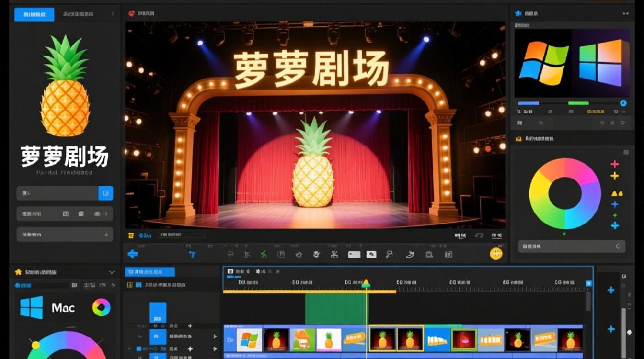The height and width of the screenshot is (359, 644).
Task: Select the blue text T tool
Action: (x=193, y=255)
